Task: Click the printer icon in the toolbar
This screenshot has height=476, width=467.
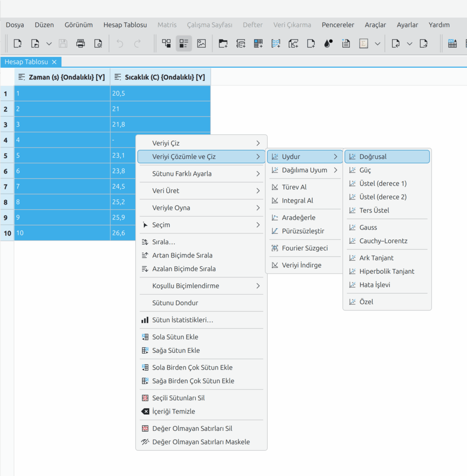Action: 80,43
